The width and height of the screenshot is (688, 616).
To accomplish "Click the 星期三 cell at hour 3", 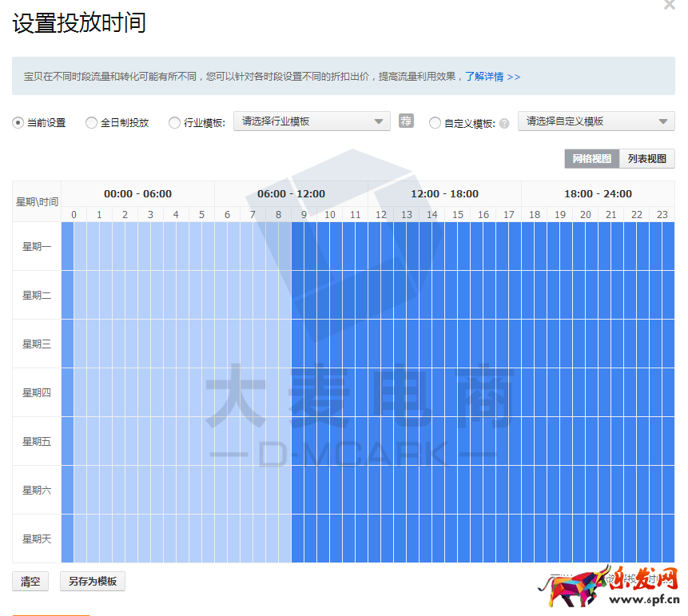I will [x=151, y=344].
